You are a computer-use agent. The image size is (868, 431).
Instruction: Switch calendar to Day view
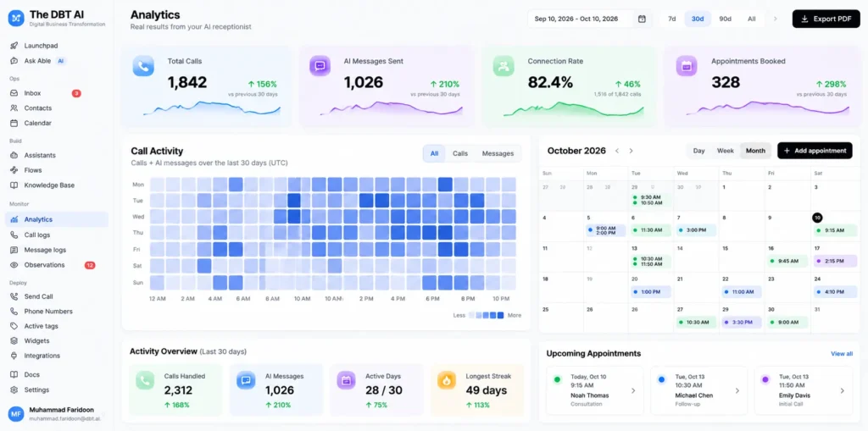pos(699,151)
